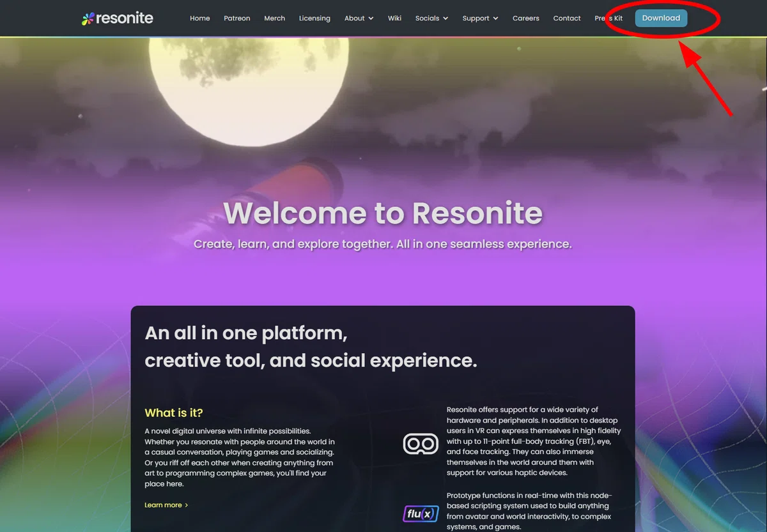Expand the Support dropdown menu
Viewport: 767px width, 532px height.
point(481,19)
